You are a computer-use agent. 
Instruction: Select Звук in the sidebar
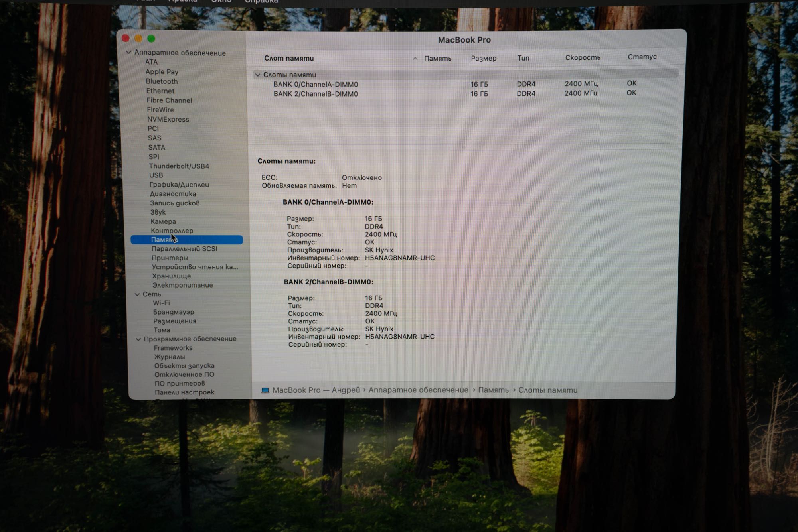(x=158, y=212)
